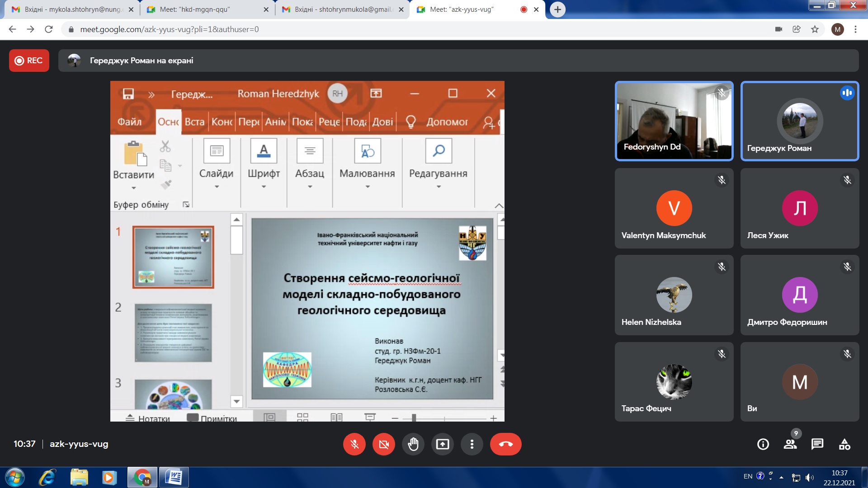Open the chat panel
The height and width of the screenshot is (488, 868).
(x=817, y=444)
